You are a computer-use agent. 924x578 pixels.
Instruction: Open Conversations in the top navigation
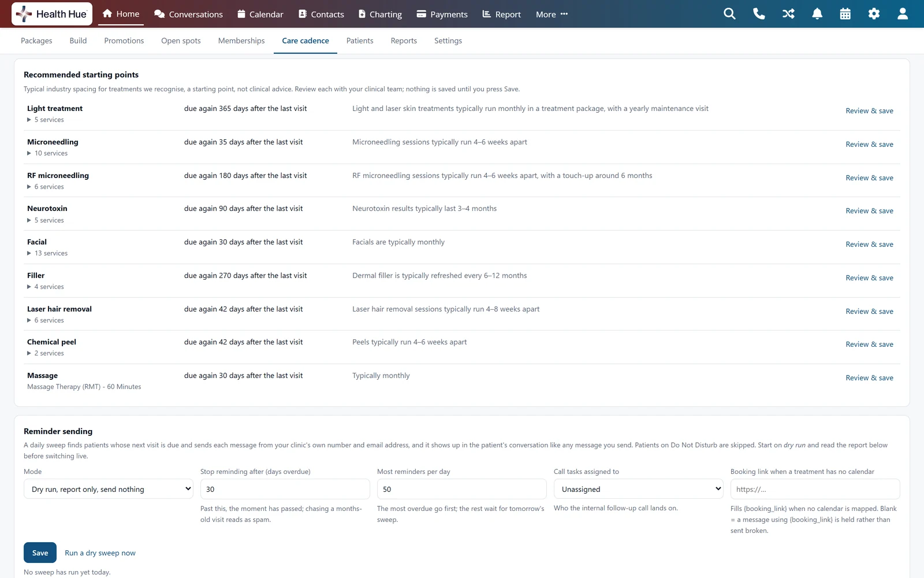point(188,14)
